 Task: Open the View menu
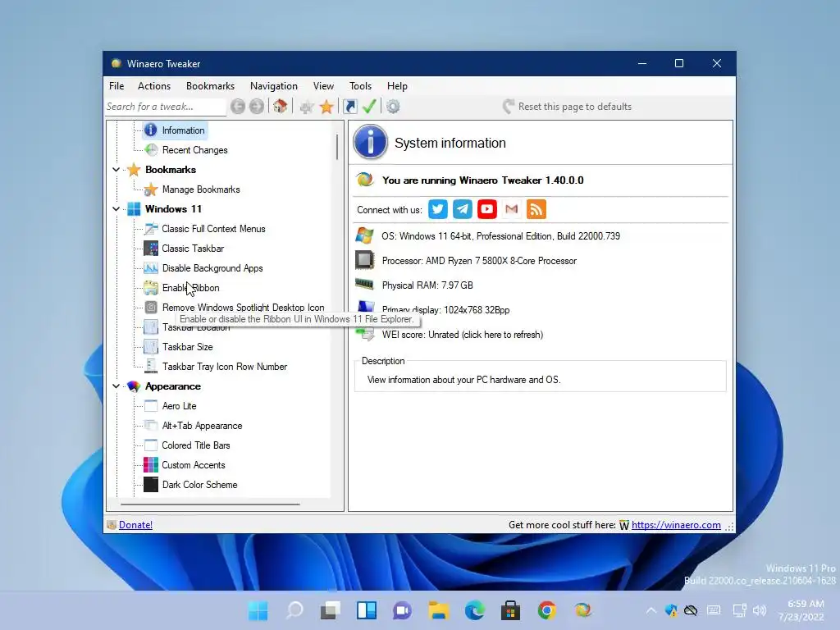323,85
